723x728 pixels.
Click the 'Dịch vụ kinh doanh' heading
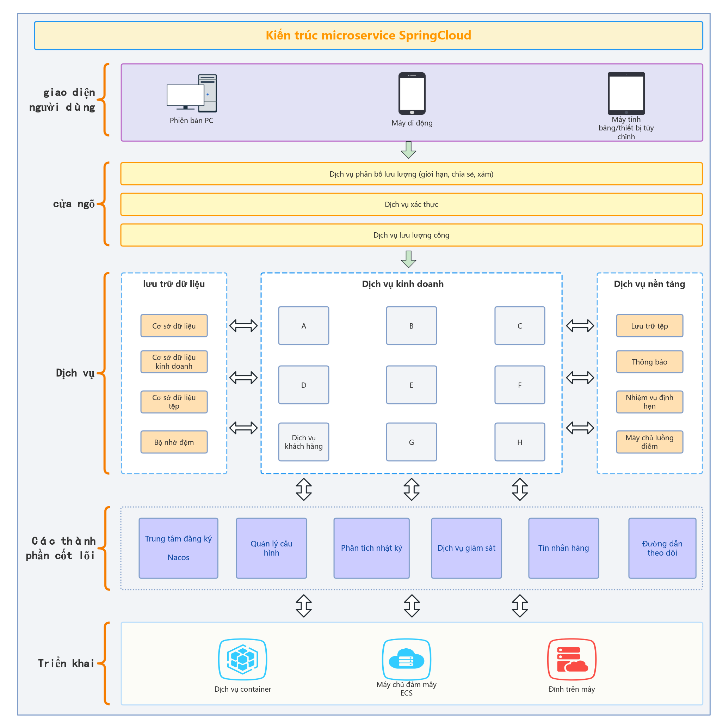(x=403, y=284)
